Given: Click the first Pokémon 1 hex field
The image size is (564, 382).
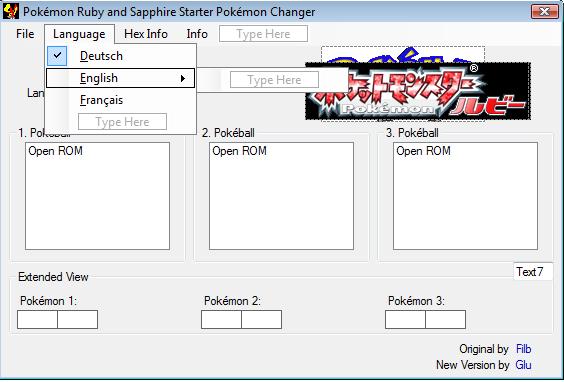Looking at the screenshot, I should (x=37, y=319).
